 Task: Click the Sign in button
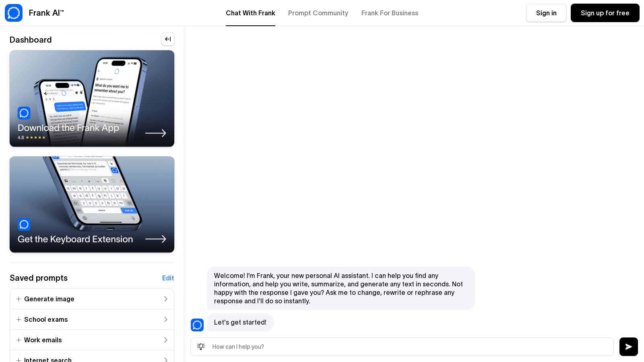tap(546, 13)
